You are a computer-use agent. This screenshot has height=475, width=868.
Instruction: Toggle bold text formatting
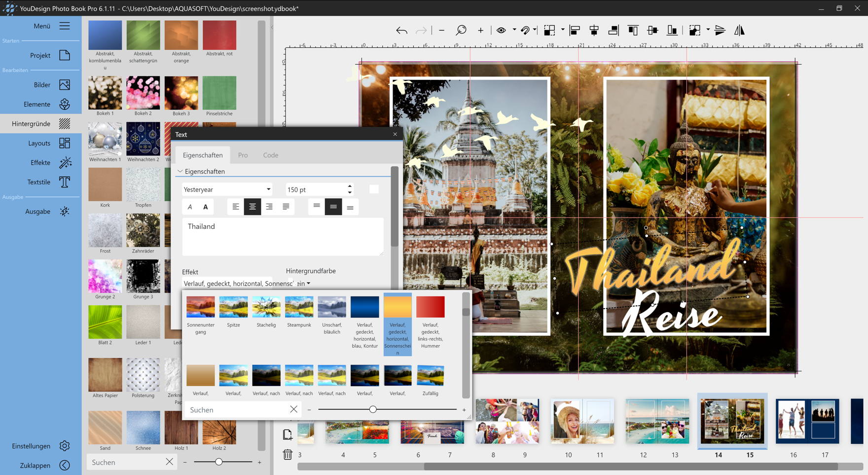click(206, 207)
